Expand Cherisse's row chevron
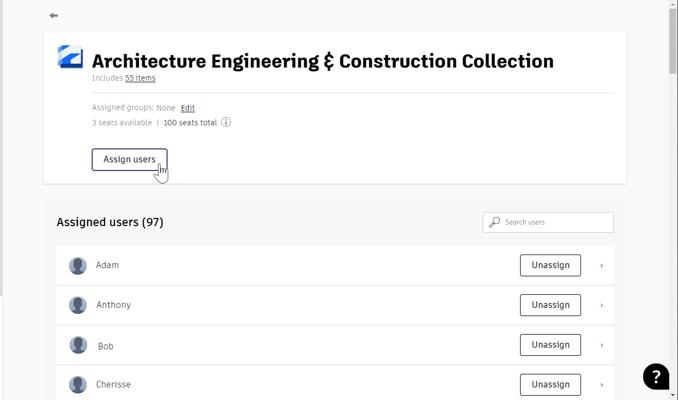 tap(601, 384)
